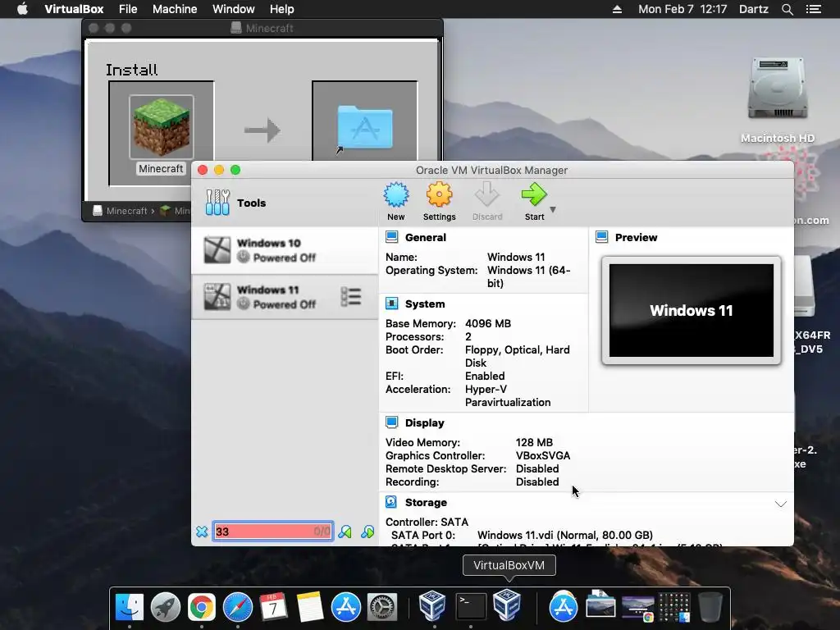Select the Tools entry in VirtualBox Manager

pos(285,203)
